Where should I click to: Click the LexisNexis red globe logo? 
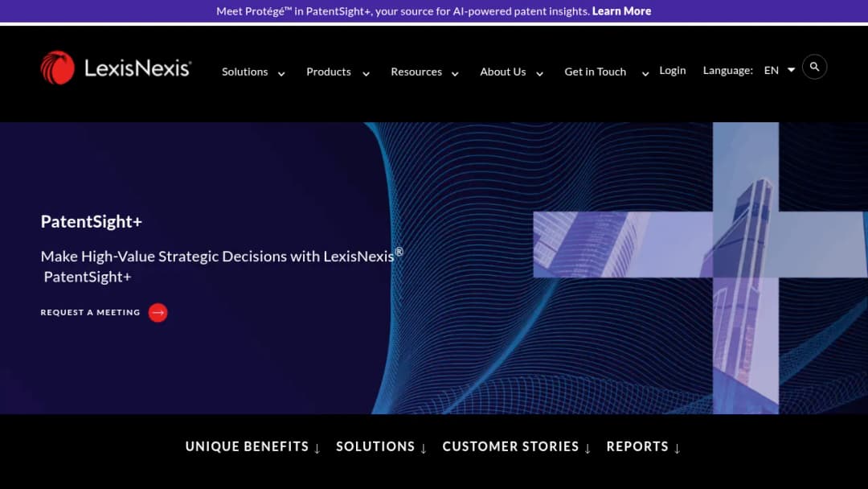[58, 68]
